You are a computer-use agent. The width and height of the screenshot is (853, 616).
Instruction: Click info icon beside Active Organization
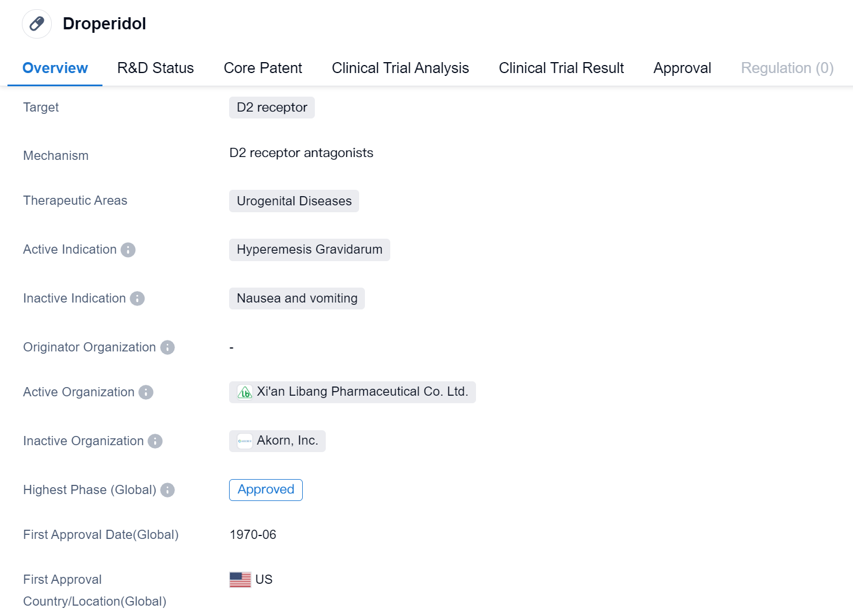[x=146, y=392]
